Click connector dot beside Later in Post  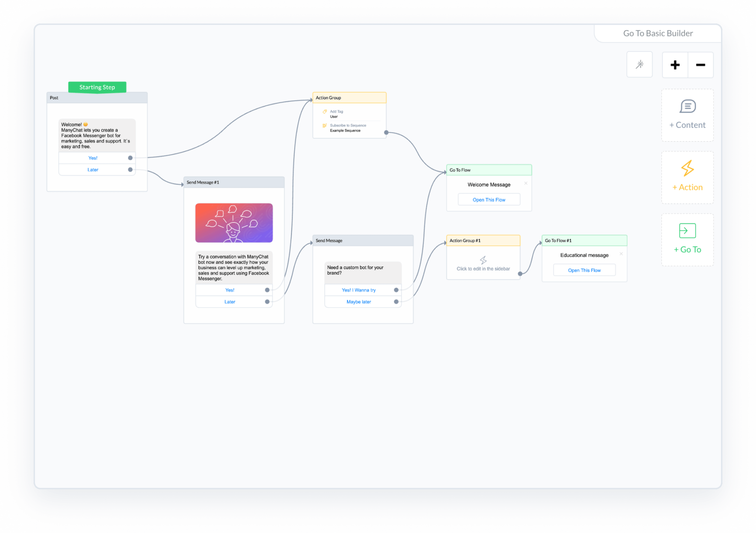point(130,170)
